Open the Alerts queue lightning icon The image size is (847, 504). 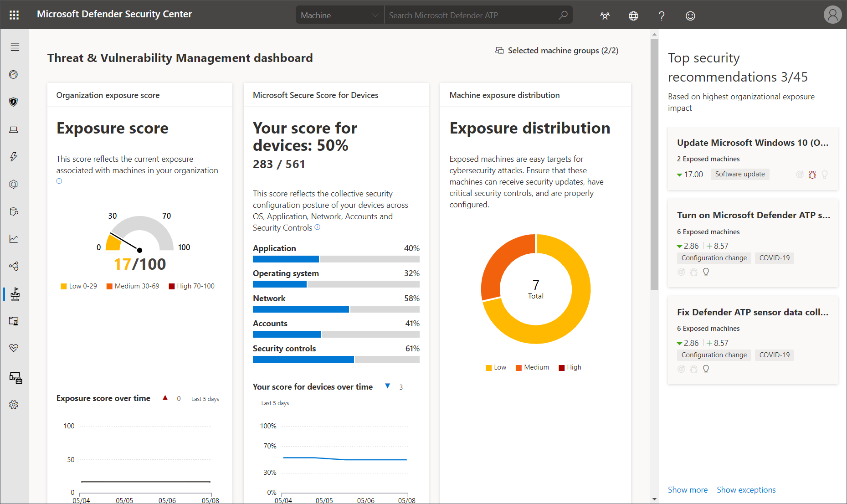click(14, 157)
